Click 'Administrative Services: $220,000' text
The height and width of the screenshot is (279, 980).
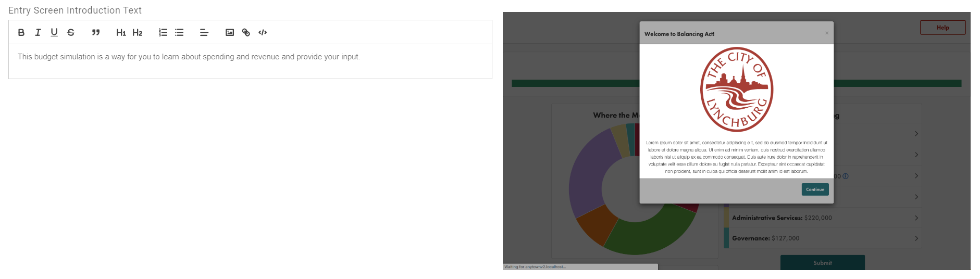781,218
